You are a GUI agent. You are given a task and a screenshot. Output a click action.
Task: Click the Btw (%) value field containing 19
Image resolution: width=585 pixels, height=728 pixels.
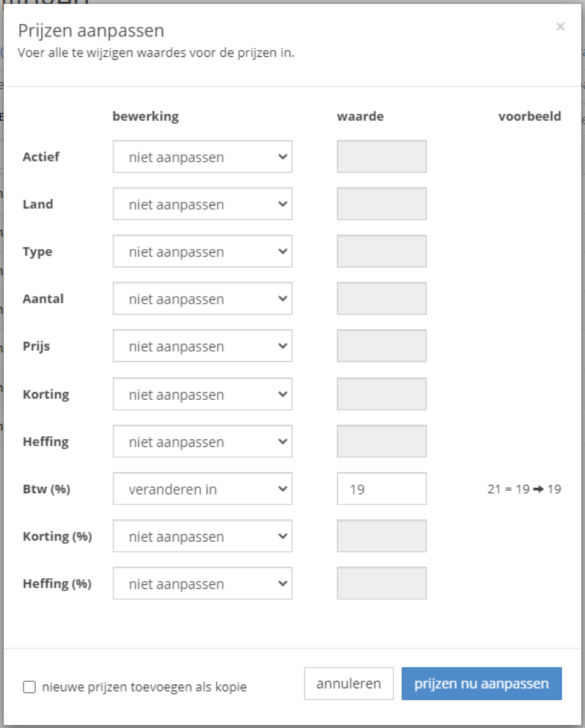pyautogui.click(x=382, y=489)
